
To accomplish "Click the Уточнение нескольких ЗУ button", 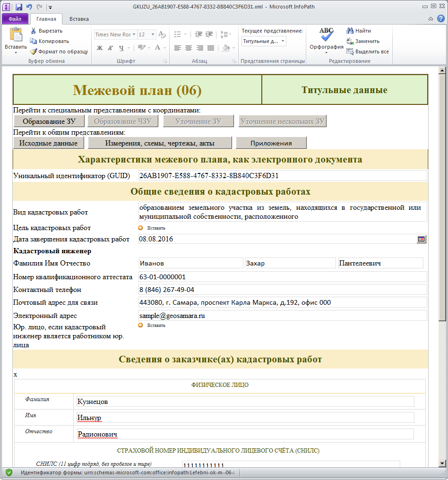I will pos(283,121).
